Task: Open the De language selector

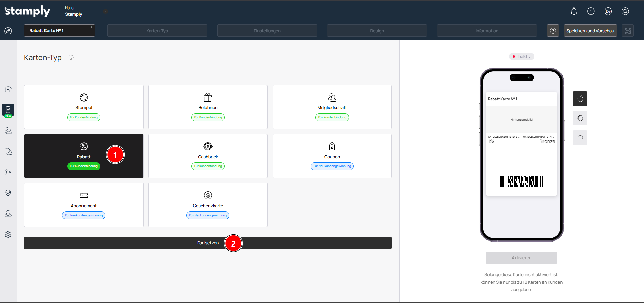Action: pos(608,11)
